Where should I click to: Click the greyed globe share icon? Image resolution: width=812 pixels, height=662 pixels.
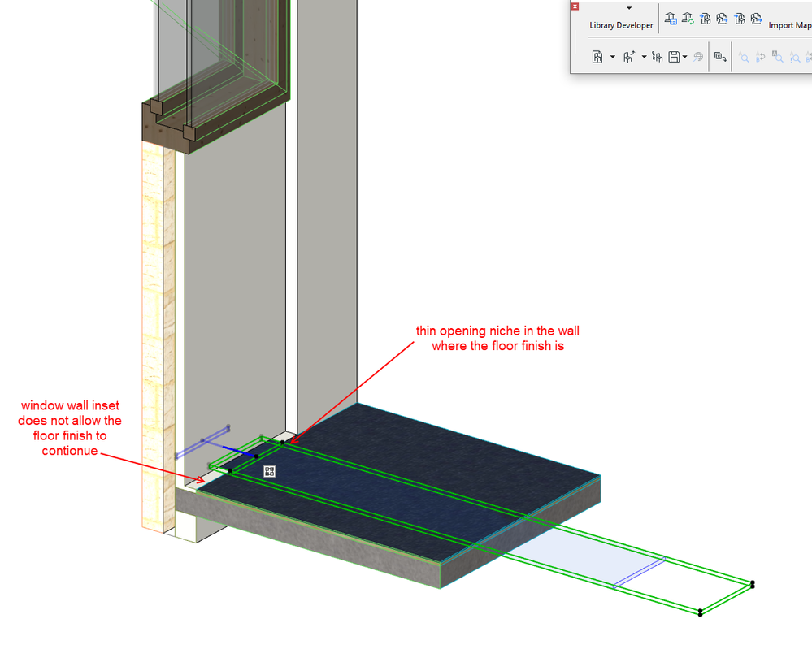coord(698,57)
